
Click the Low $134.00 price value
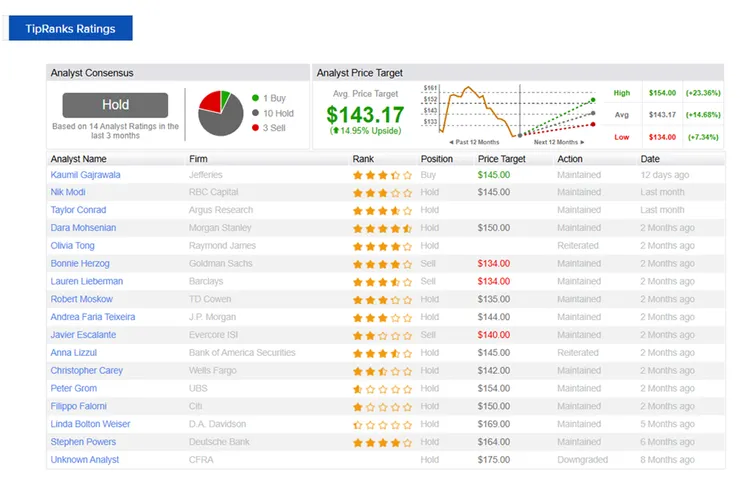click(x=662, y=137)
